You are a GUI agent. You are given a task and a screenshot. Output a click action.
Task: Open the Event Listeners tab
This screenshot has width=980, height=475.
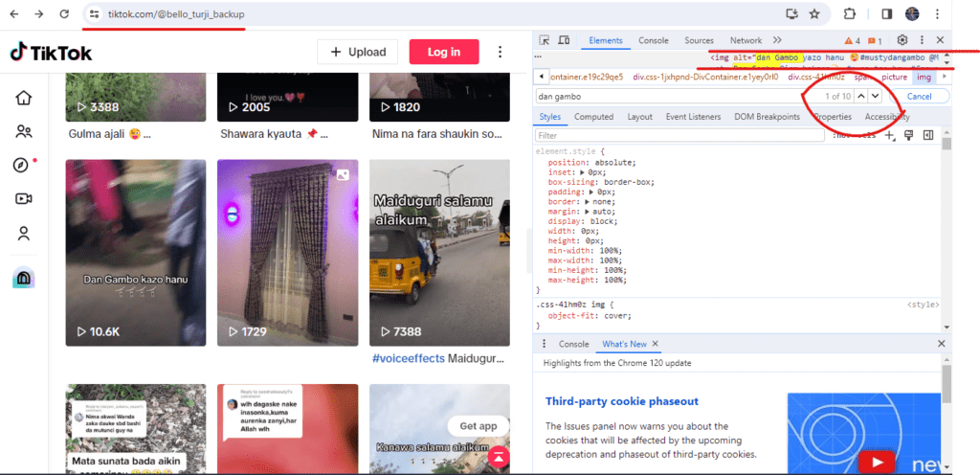[x=693, y=117]
